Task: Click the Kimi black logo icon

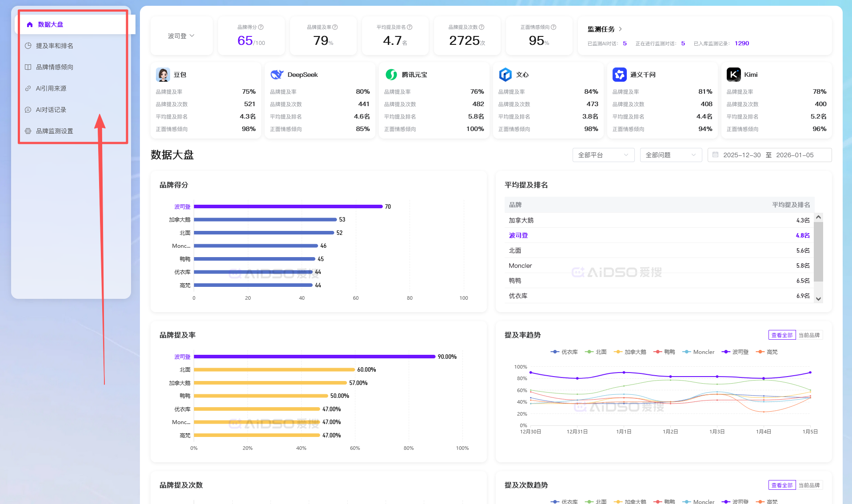Action: click(733, 75)
